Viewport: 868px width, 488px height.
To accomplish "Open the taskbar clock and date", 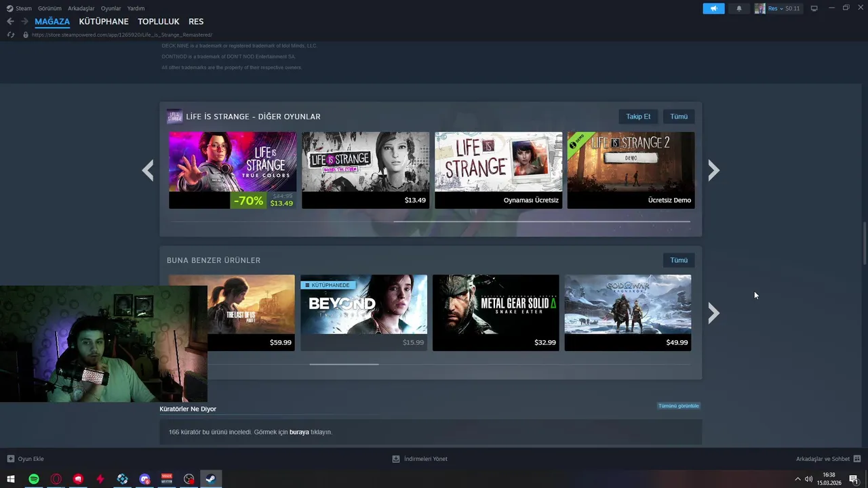I will pyautogui.click(x=829, y=479).
